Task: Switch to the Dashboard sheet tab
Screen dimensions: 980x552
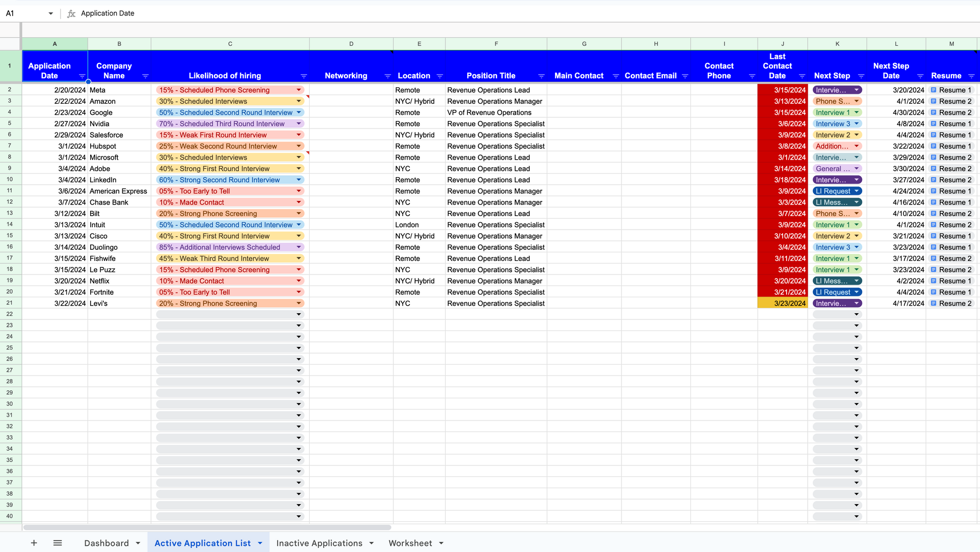Action: pos(106,543)
